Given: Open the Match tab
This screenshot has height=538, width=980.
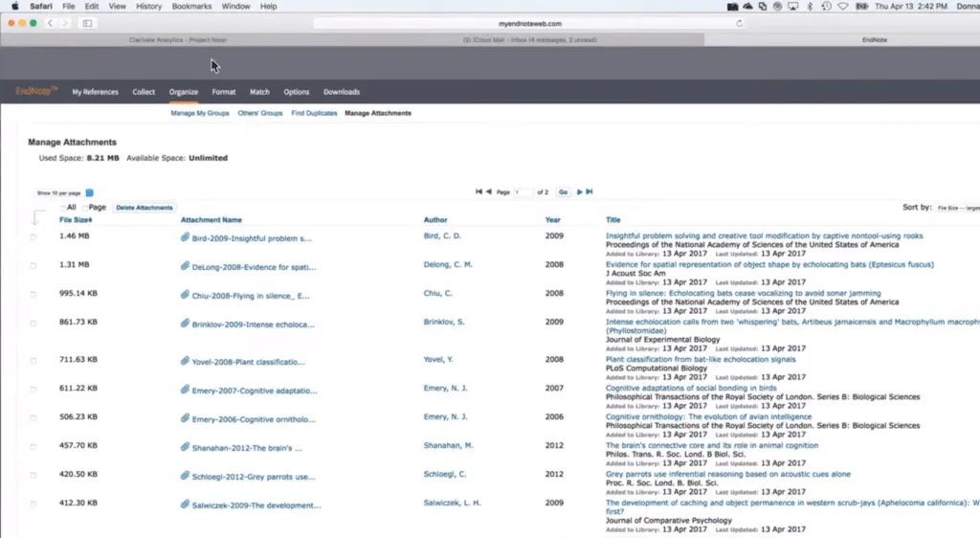Looking at the screenshot, I should [x=259, y=92].
